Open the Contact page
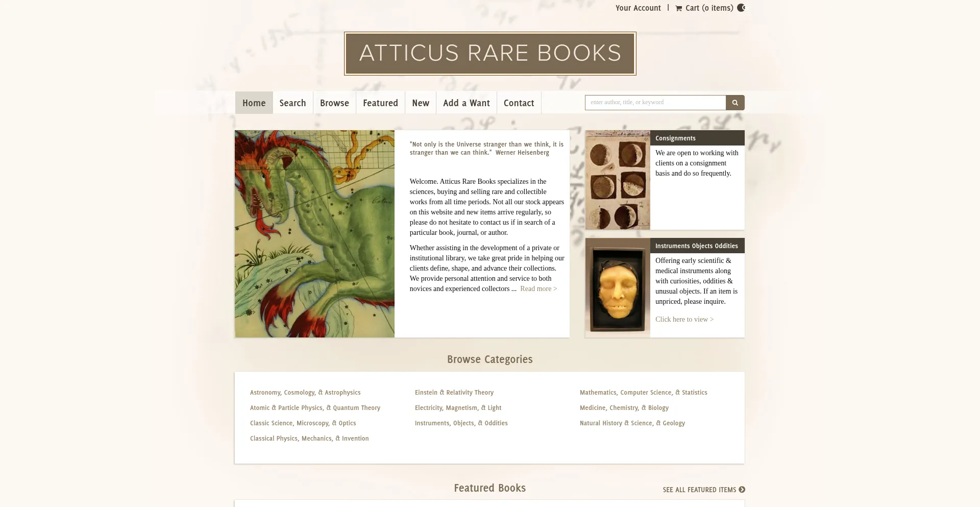This screenshot has width=980, height=507. coord(519,103)
